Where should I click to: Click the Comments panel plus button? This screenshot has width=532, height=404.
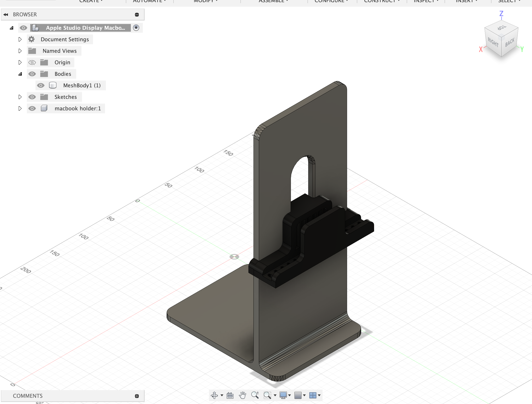[x=137, y=396]
